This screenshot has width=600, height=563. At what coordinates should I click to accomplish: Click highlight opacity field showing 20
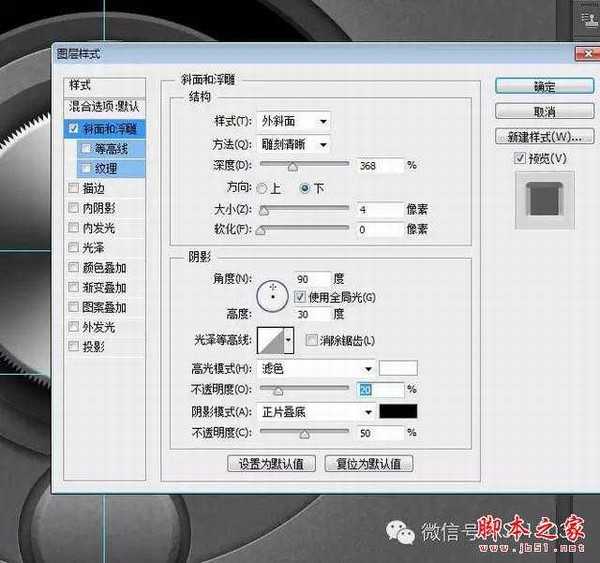[x=380, y=390]
